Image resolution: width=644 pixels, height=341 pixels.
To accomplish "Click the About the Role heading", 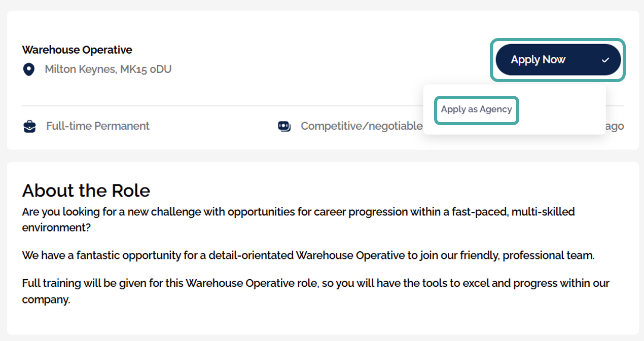I will pos(86,191).
